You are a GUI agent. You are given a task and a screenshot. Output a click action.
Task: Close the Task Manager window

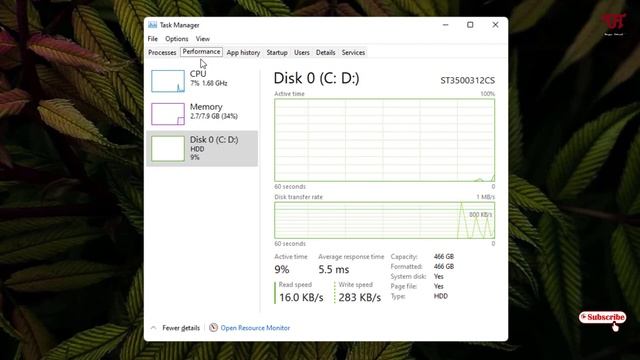point(495,25)
